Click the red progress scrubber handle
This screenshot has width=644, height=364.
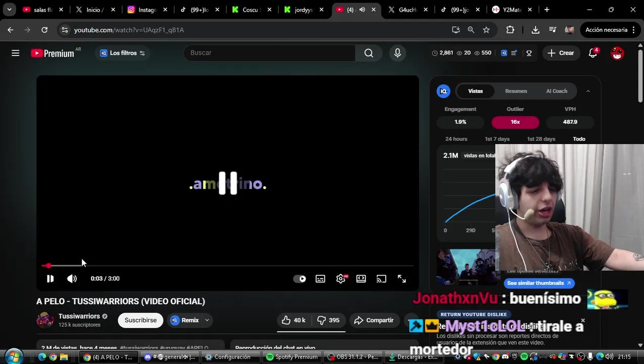click(47, 265)
